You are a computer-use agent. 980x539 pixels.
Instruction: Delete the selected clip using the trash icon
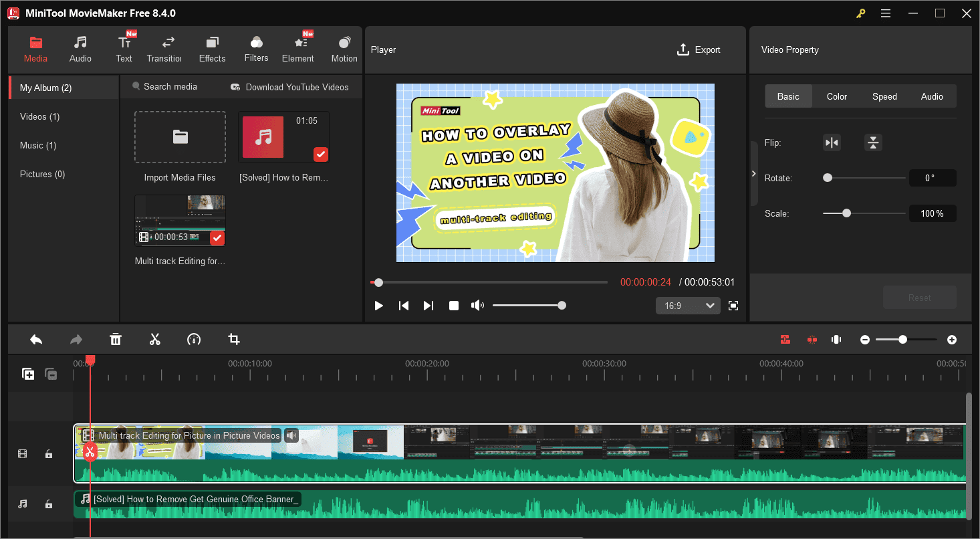(116, 339)
